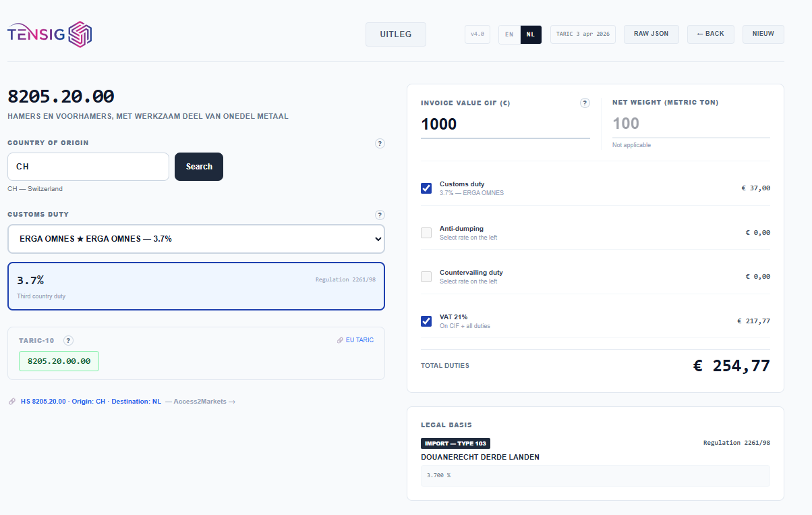Click the Tensig logo

click(50, 34)
